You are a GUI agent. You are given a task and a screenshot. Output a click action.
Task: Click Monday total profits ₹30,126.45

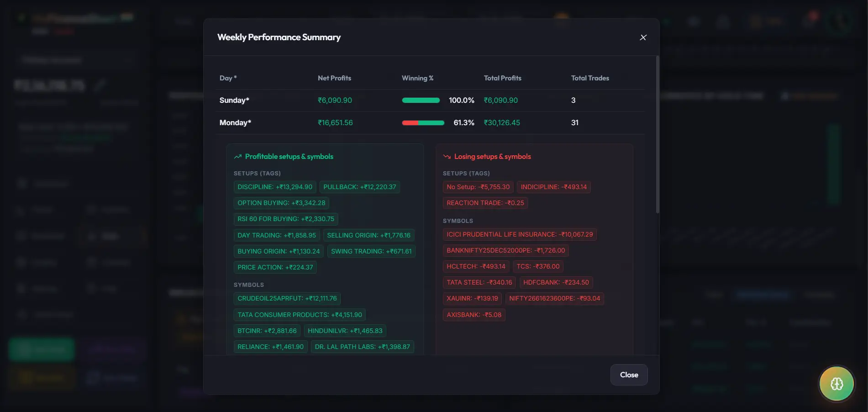(502, 123)
